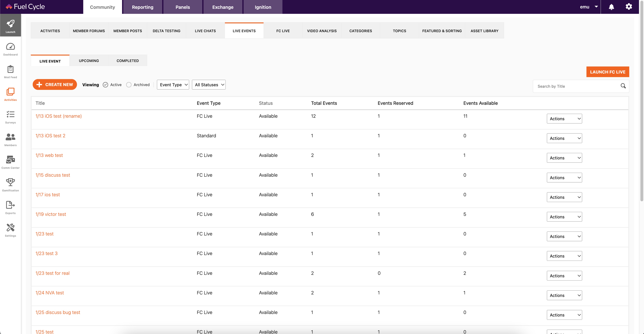This screenshot has height=334, width=644.
Task: Open the Event Type dropdown
Action: tap(173, 85)
